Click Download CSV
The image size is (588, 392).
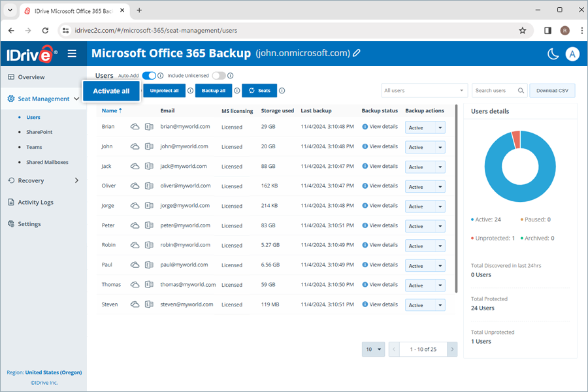click(x=553, y=90)
